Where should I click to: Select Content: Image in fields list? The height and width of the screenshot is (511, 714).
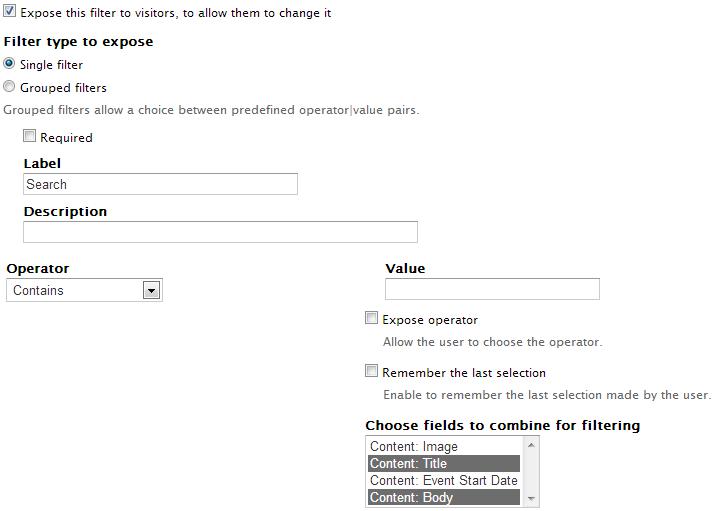[444, 446]
